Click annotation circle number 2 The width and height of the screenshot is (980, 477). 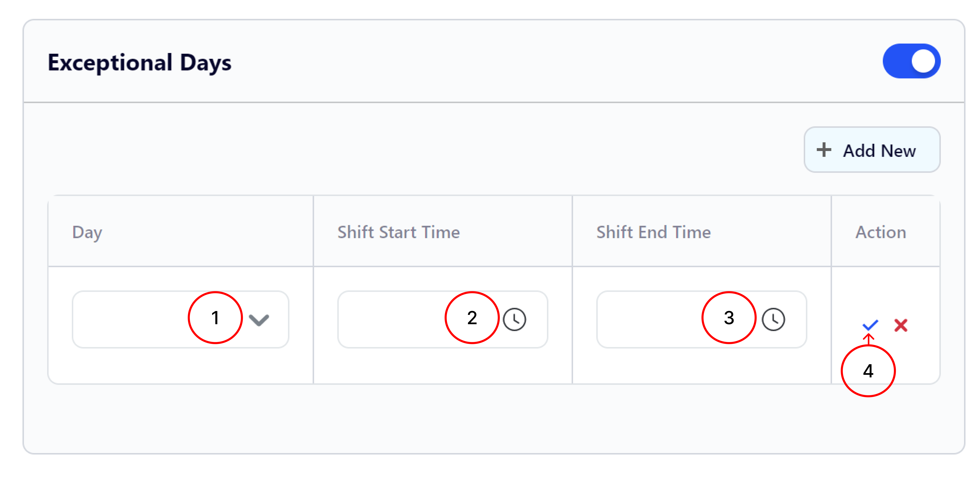tap(472, 317)
